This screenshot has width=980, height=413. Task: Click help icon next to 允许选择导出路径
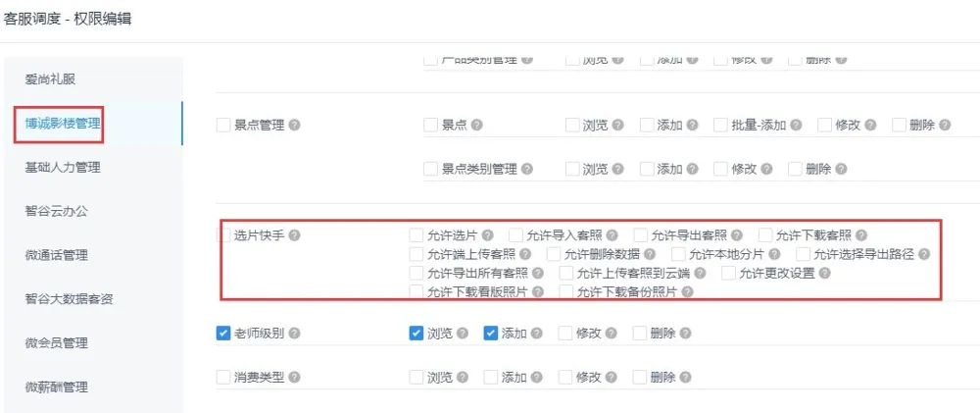[923, 254]
